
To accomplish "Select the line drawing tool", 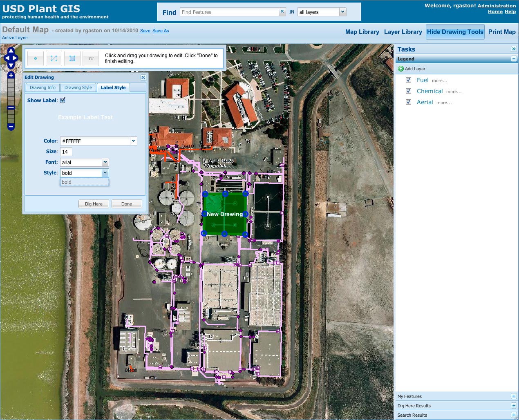I will [54, 58].
